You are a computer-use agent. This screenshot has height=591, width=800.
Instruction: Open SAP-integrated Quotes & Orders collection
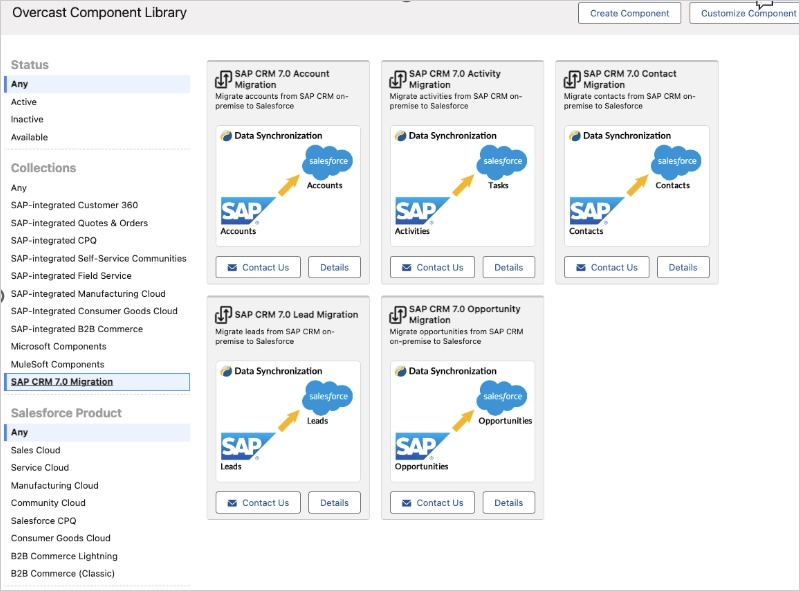tap(79, 223)
